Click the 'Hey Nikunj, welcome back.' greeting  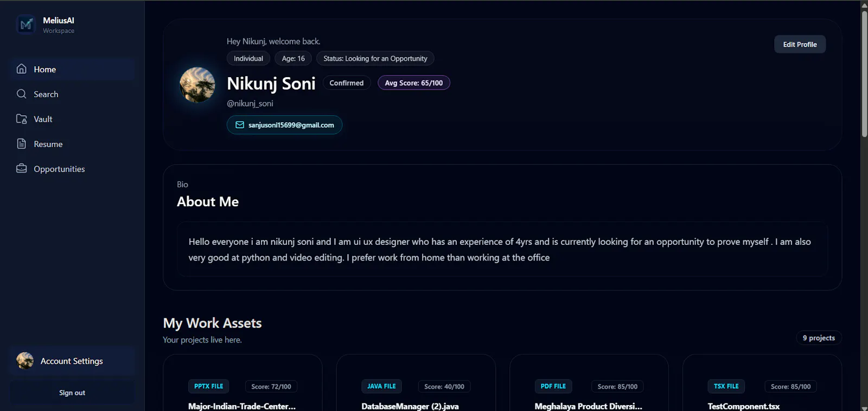pos(273,41)
